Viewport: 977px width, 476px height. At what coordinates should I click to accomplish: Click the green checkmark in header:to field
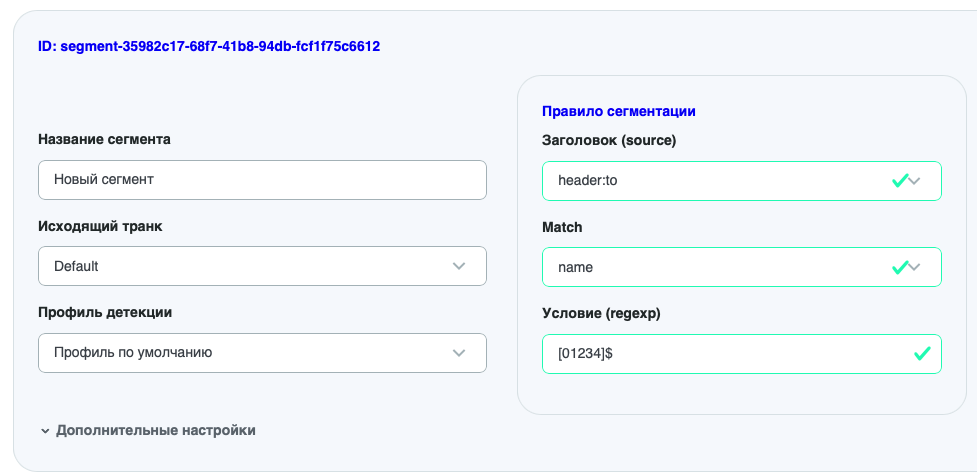click(x=900, y=181)
